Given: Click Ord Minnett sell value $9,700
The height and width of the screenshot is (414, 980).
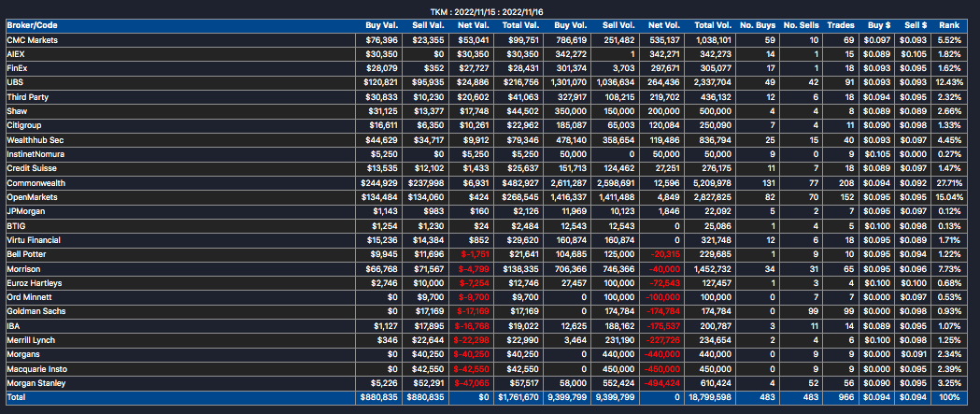Looking at the screenshot, I should [431, 297].
